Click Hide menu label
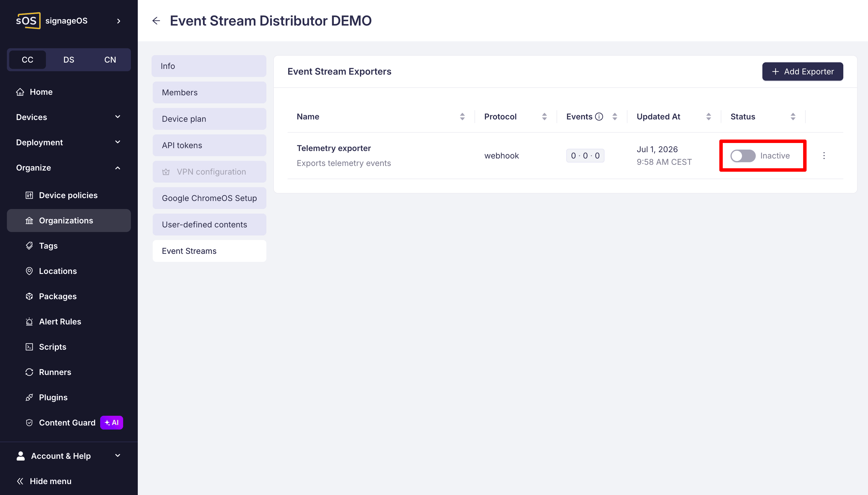Screen dimensions: 868x495 coord(51,481)
